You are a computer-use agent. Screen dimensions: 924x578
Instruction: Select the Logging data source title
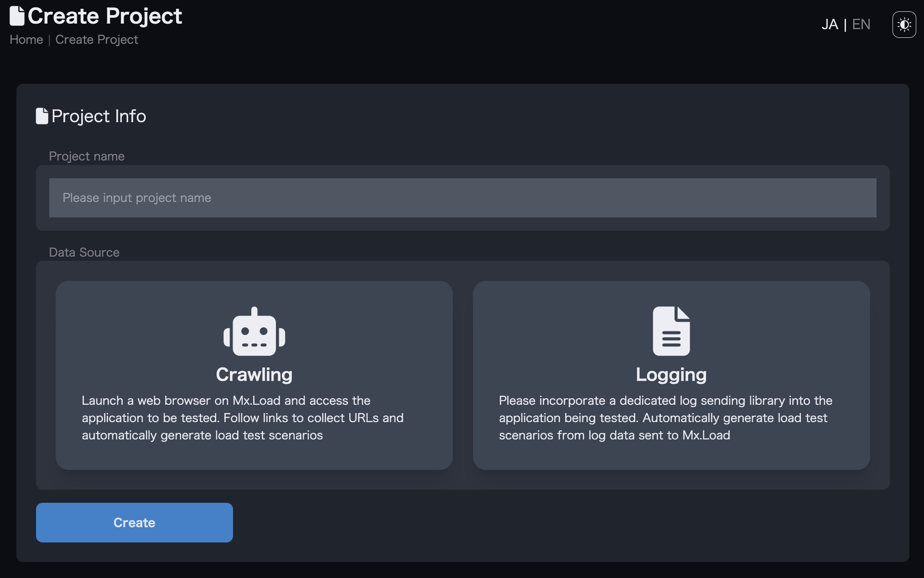pos(671,375)
